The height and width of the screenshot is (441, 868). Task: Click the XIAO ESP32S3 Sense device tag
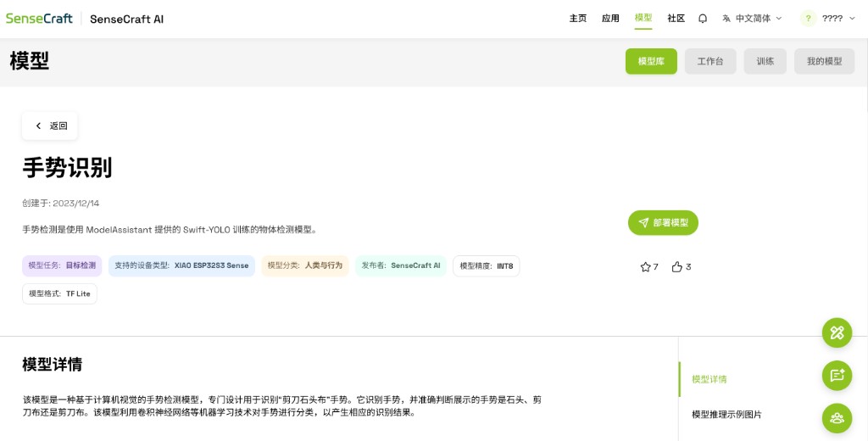point(181,265)
